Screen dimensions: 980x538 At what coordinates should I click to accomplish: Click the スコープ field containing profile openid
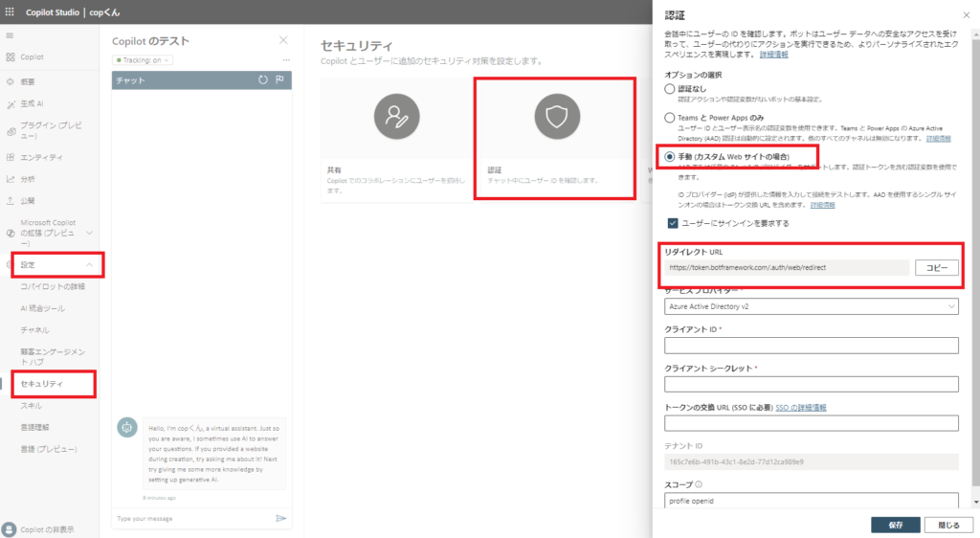[812, 501]
